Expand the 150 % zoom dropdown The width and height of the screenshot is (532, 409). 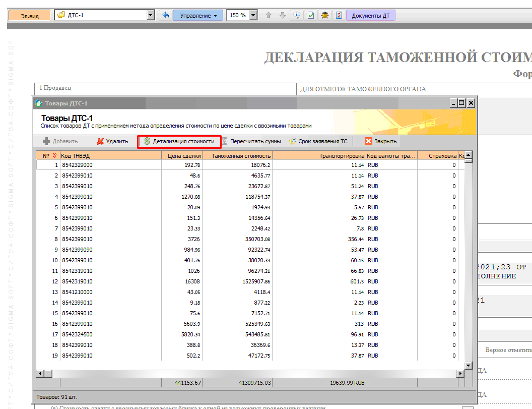point(253,15)
